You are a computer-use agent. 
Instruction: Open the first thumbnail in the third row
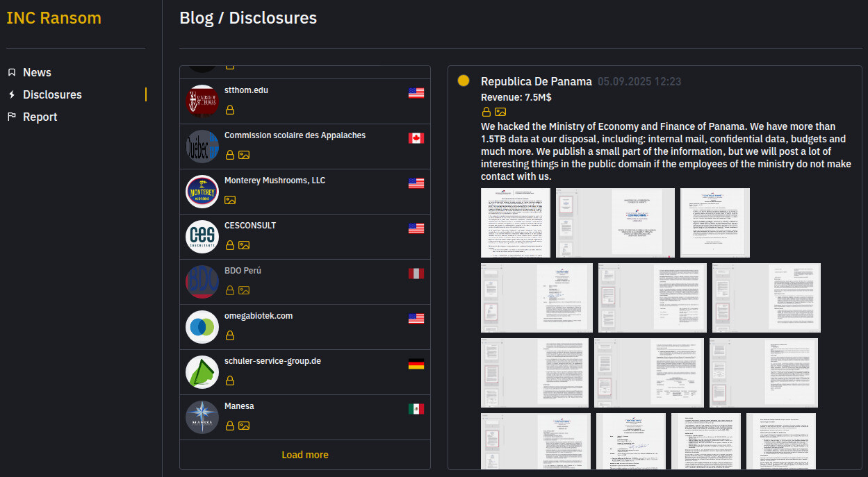pyautogui.click(x=535, y=373)
